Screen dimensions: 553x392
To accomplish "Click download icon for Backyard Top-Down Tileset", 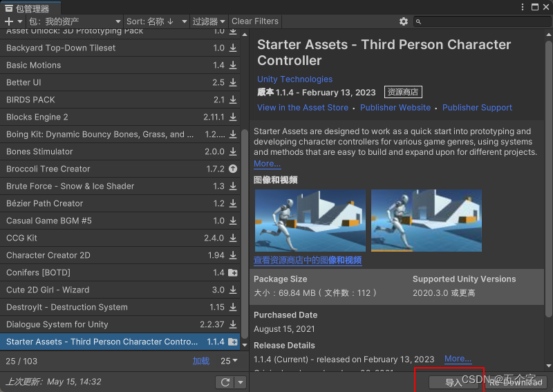I will tap(233, 48).
